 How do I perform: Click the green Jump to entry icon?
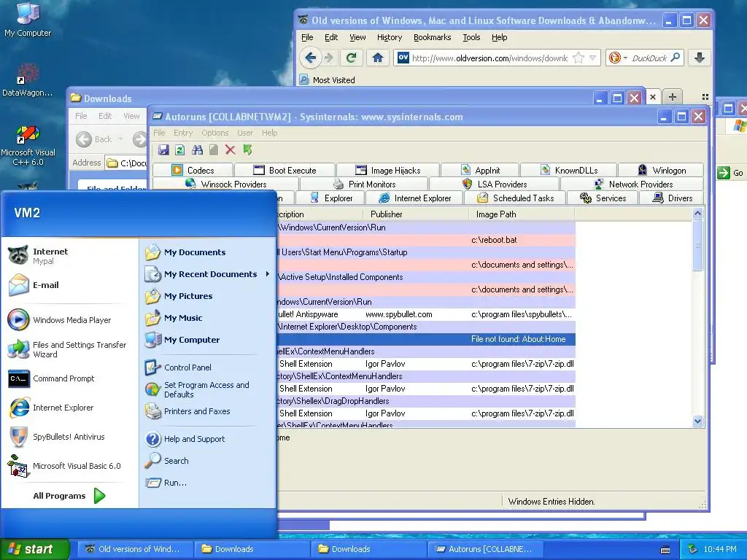[247, 150]
